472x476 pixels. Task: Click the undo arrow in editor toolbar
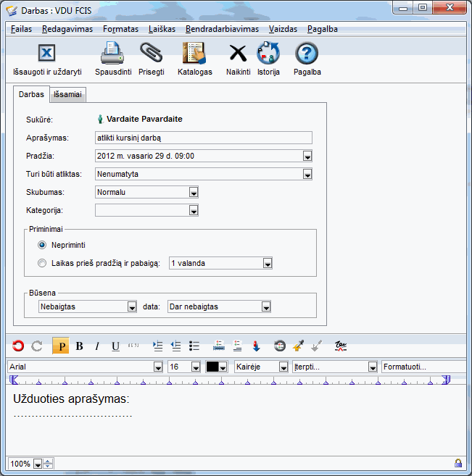point(17,346)
